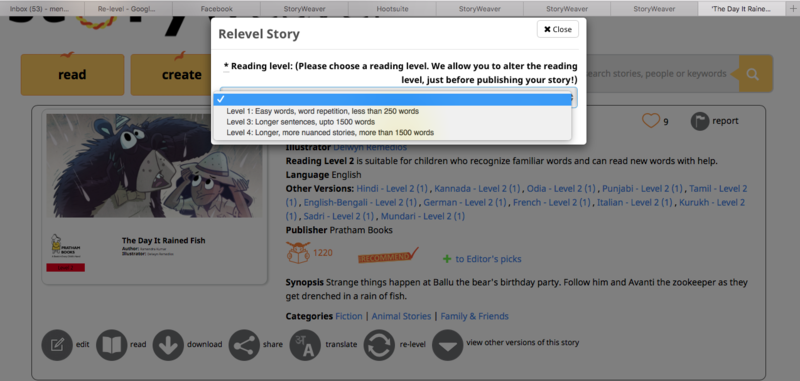
Task: Close the Relevel Story dialog
Action: (x=558, y=29)
